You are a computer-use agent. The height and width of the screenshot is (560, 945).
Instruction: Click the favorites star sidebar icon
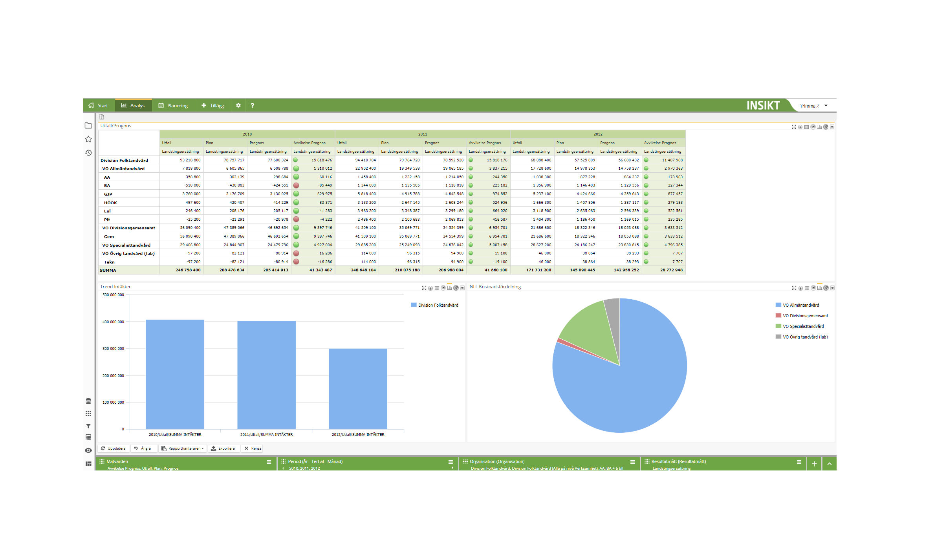tap(88, 139)
